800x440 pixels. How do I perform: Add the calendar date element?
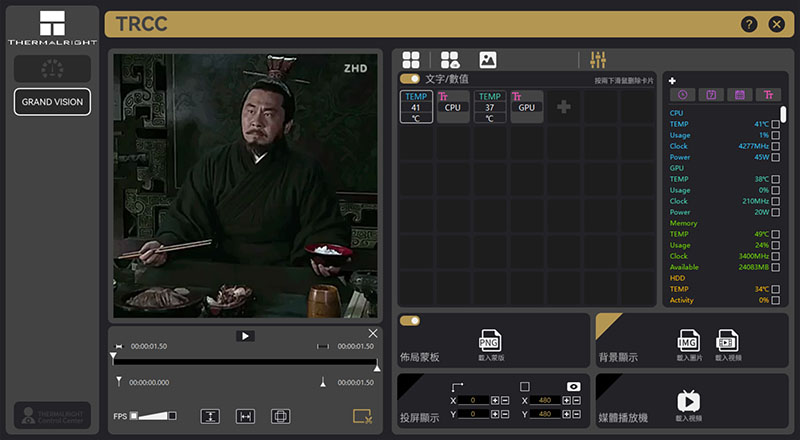(x=740, y=95)
